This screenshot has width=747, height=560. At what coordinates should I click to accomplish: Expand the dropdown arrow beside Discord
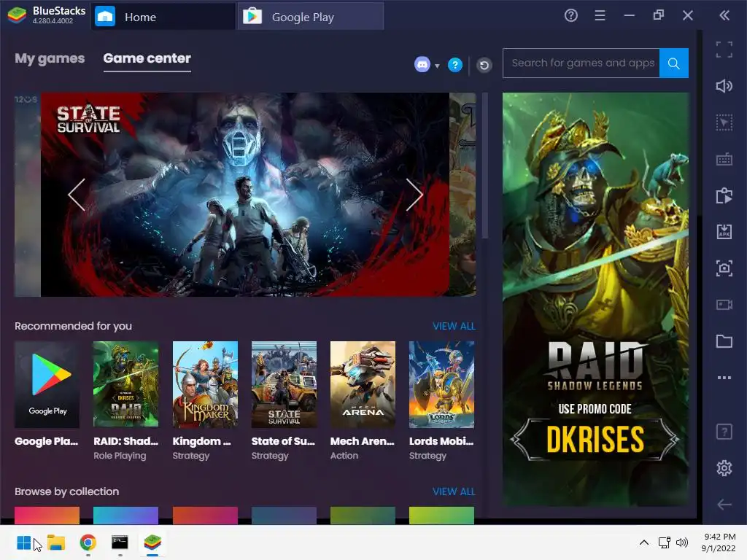[437, 66]
